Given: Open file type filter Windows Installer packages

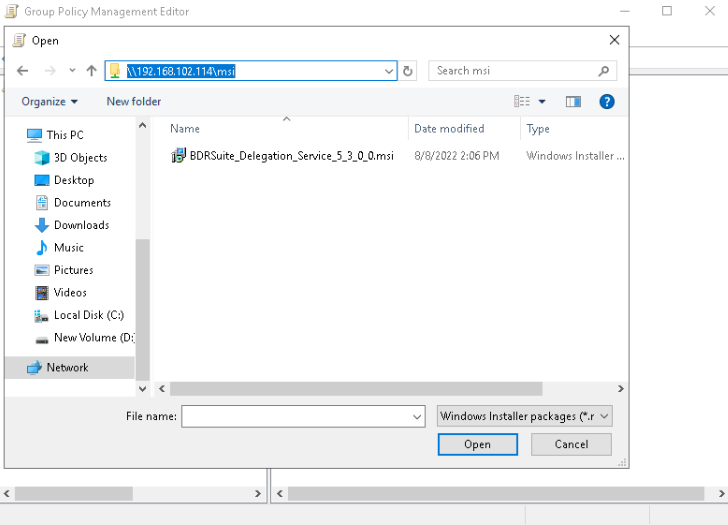Looking at the screenshot, I should 524,416.
